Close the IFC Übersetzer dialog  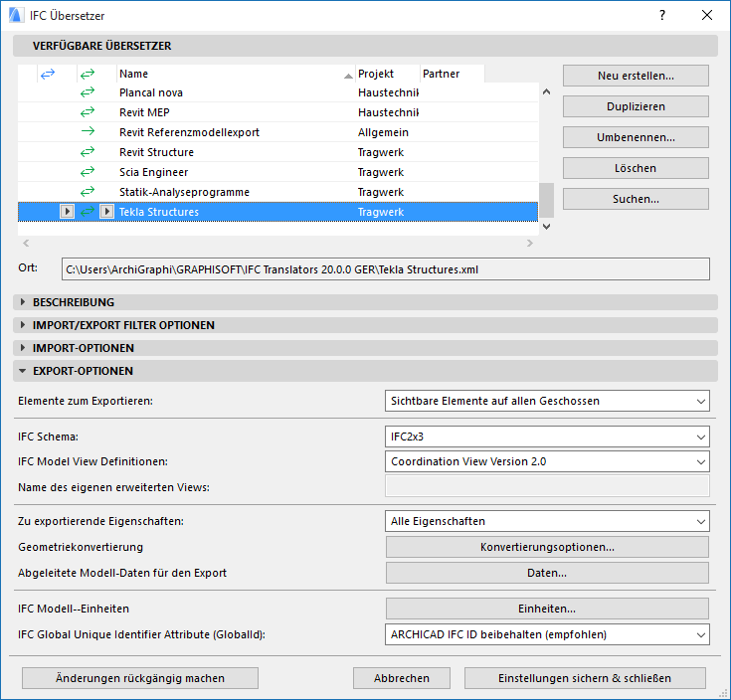point(707,15)
